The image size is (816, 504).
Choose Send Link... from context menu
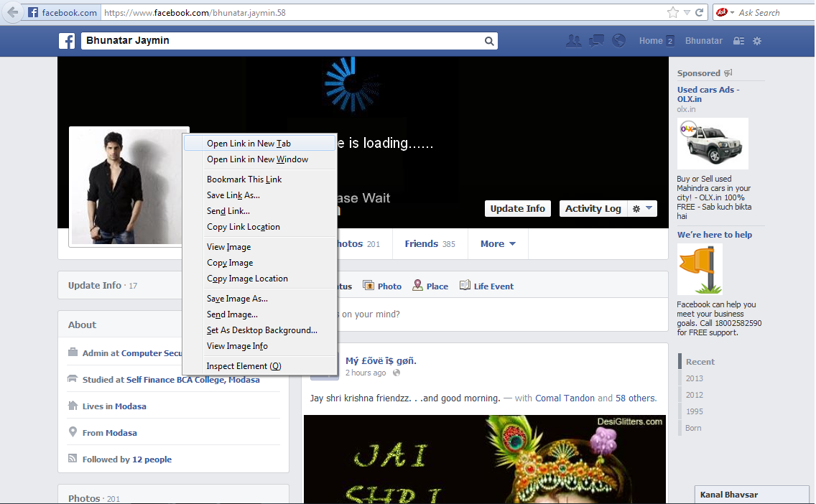259,210
